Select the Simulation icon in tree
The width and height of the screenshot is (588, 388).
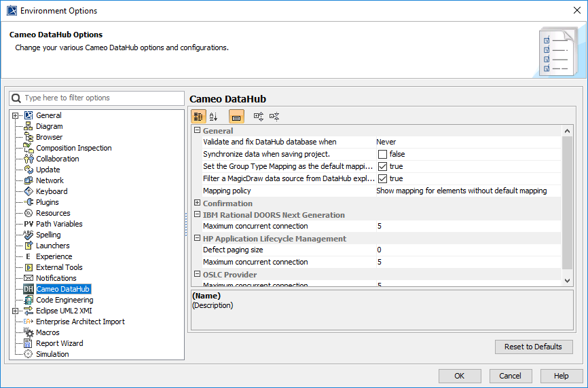29,354
